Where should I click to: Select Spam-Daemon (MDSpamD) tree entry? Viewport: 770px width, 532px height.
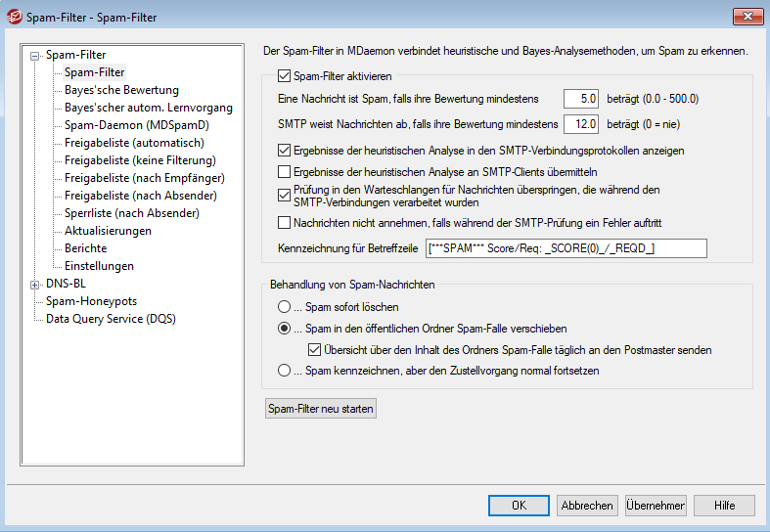point(136,125)
